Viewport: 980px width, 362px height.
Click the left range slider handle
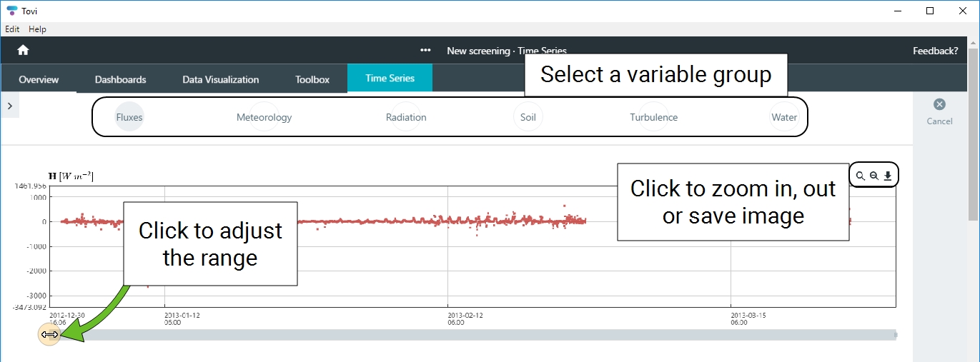(x=49, y=334)
